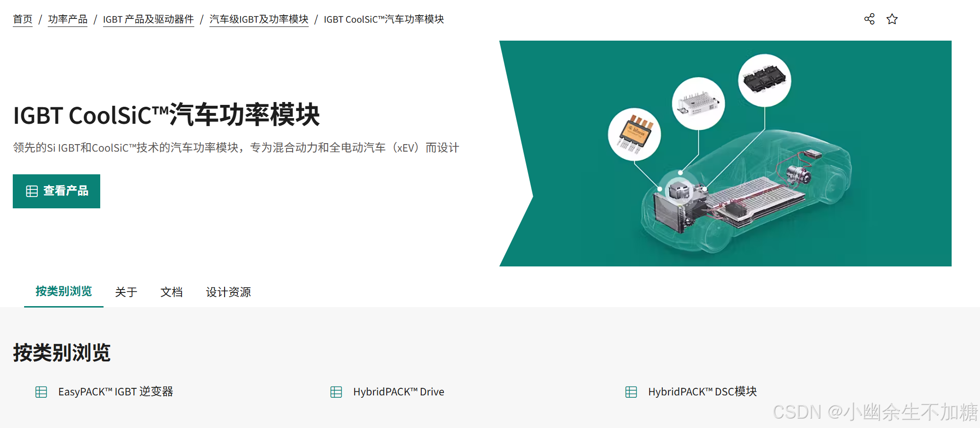Click the table icon beside EasyPACK™ IGBT 逆变器

(x=41, y=392)
